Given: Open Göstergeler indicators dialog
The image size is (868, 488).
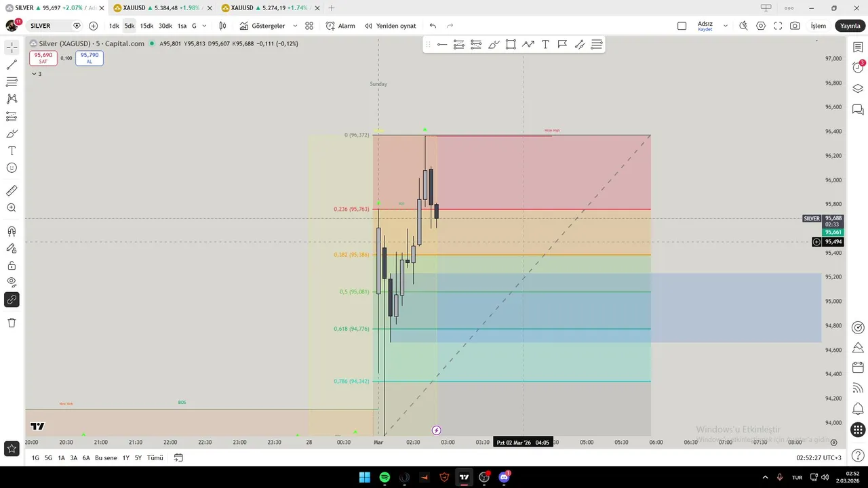Looking at the screenshot, I should (262, 26).
